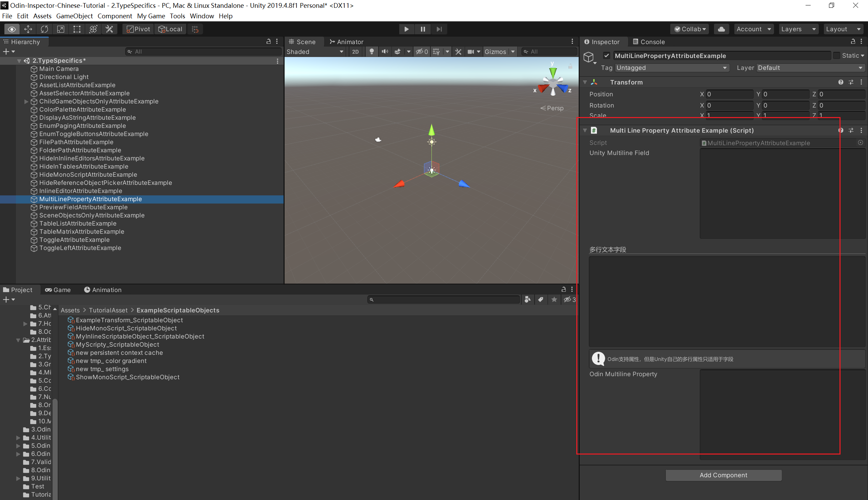Select MyScripty_ScriptableObject asset
This screenshot has width=868, height=500.
117,345
